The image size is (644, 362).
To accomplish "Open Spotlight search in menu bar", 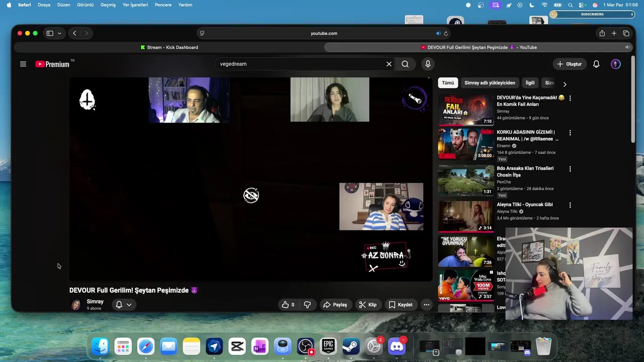I will 570,5.
